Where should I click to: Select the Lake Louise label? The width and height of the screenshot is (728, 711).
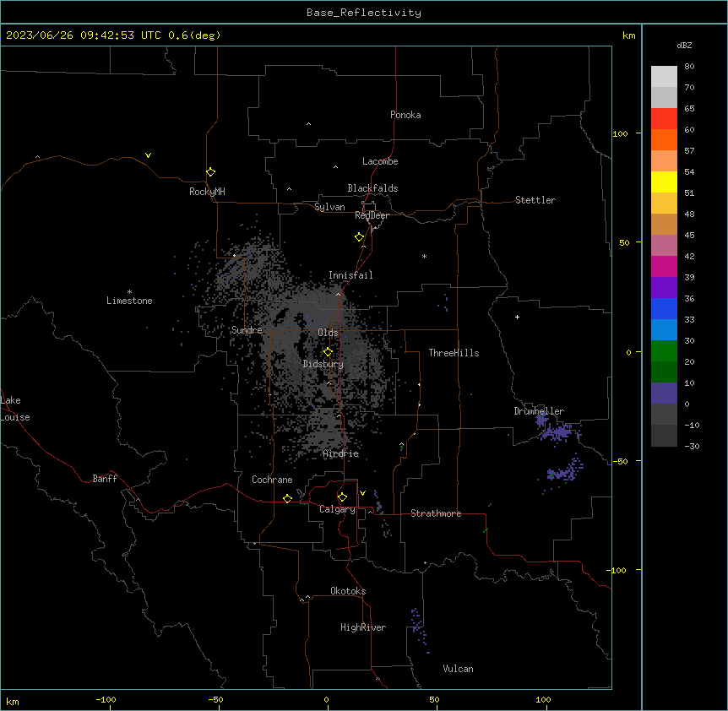[15, 409]
